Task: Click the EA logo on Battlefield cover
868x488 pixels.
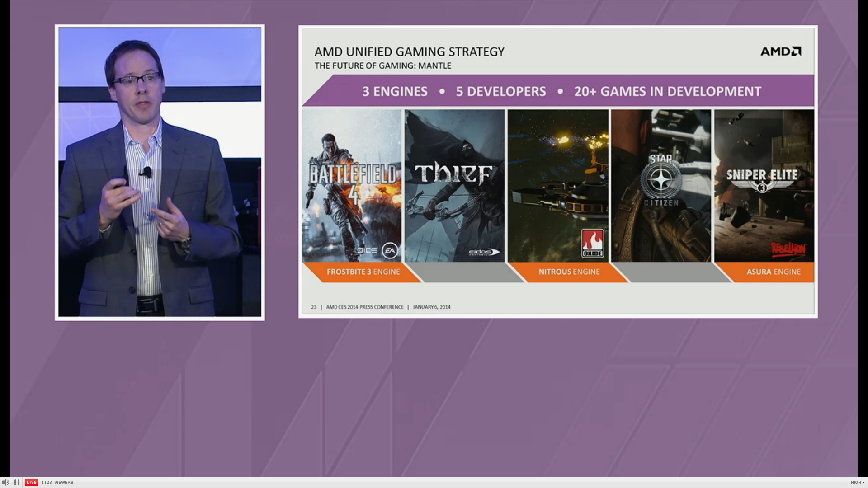Action: 390,250
